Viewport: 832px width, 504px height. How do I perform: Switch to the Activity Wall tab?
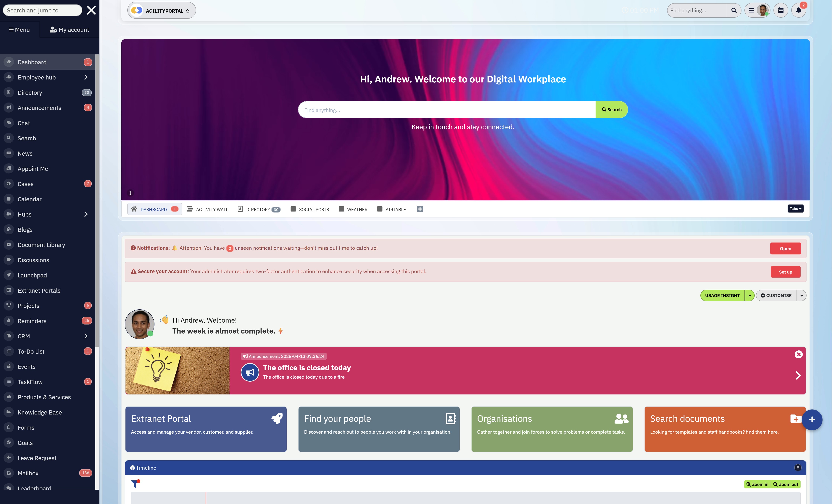207,209
